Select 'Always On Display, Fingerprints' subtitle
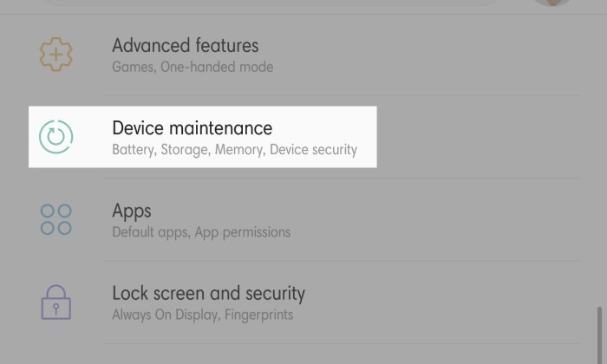The height and width of the screenshot is (364, 607). click(202, 315)
